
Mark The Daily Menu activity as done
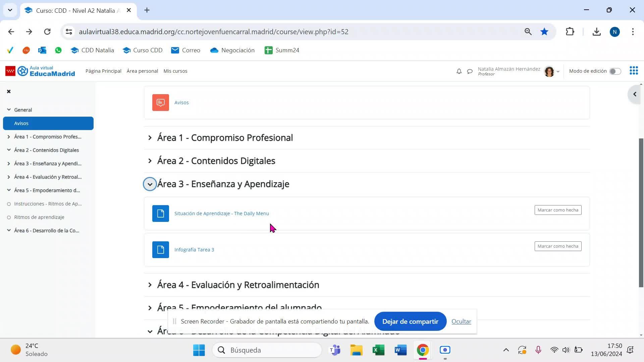pyautogui.click(x=557, y=210)
